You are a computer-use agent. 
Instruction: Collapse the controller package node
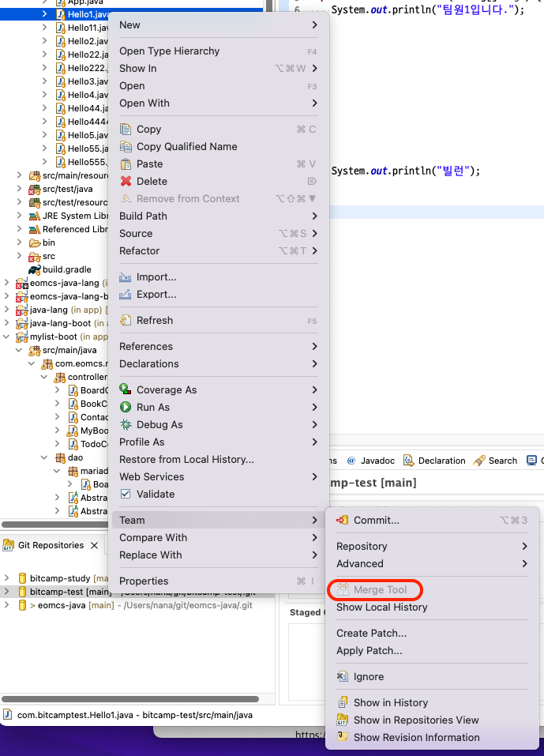coord(44,377)
